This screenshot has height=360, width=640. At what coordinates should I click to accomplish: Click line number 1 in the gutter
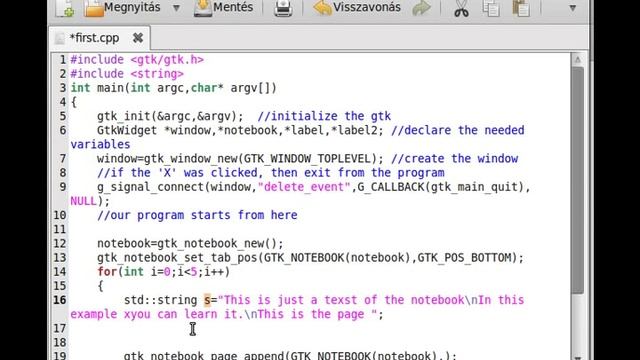(62, 60)
